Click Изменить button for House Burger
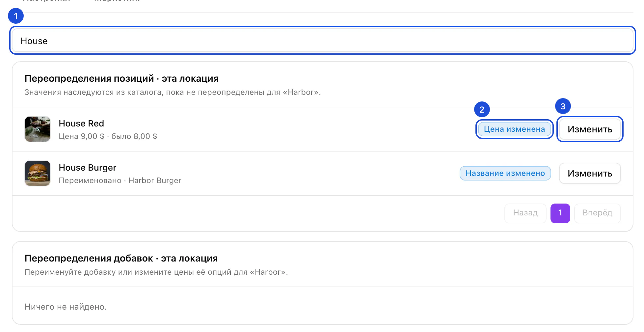Viewport: 644px width, 332px height. tap(590, 173)
